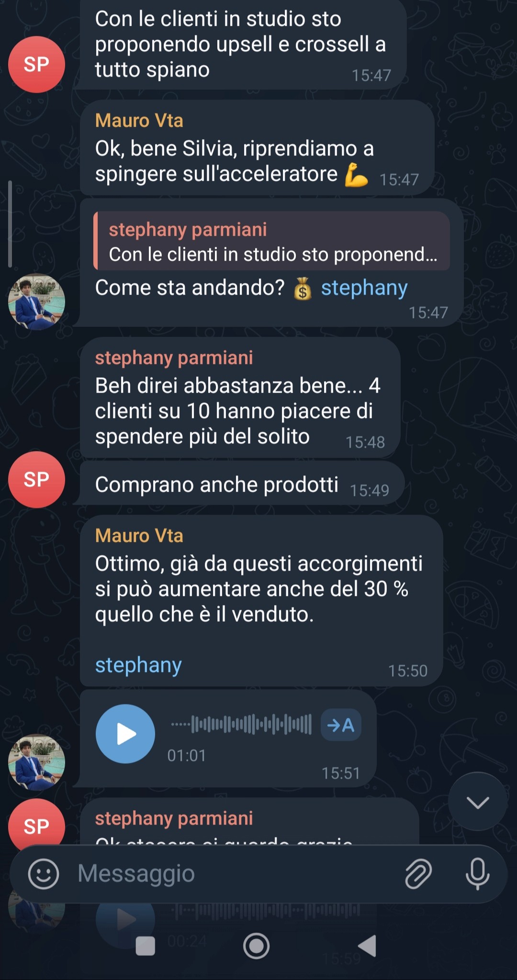Seek within the voice message waveform
Viewport: 517px width, 980px height.
[242, 724]
